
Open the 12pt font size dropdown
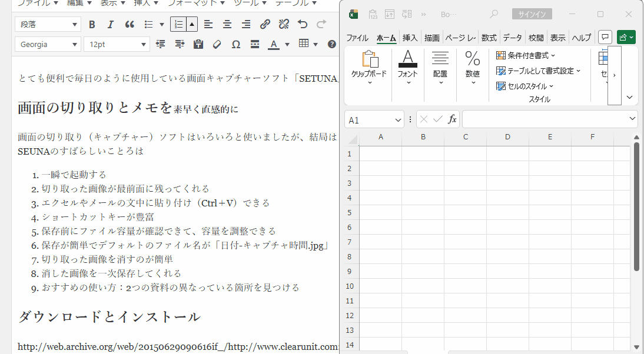117,44
